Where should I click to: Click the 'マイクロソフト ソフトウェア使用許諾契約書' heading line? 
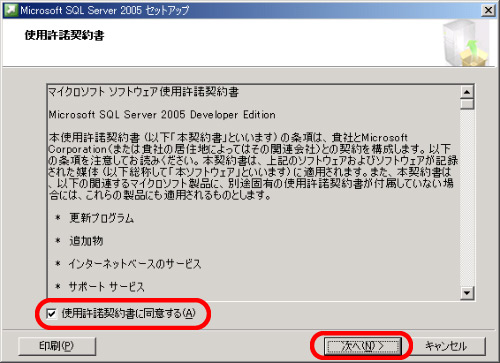click(x=143, y=92)
